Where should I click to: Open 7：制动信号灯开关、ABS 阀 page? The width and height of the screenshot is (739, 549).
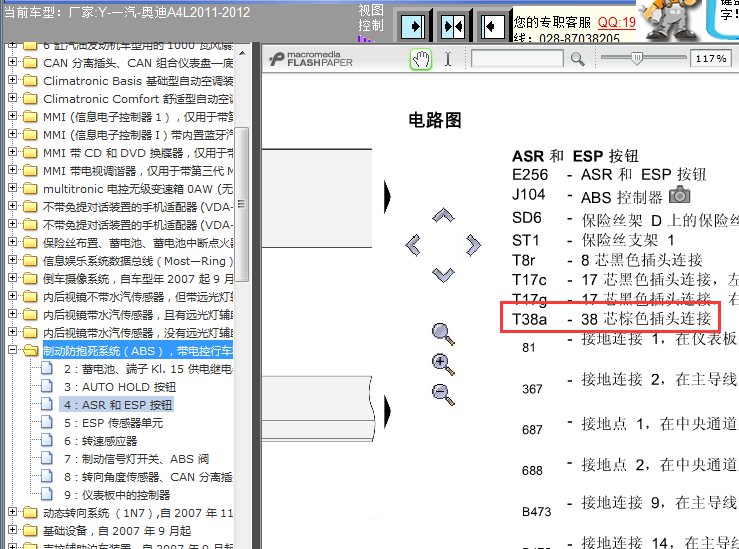pyautogui.click(x=136, y=459)
